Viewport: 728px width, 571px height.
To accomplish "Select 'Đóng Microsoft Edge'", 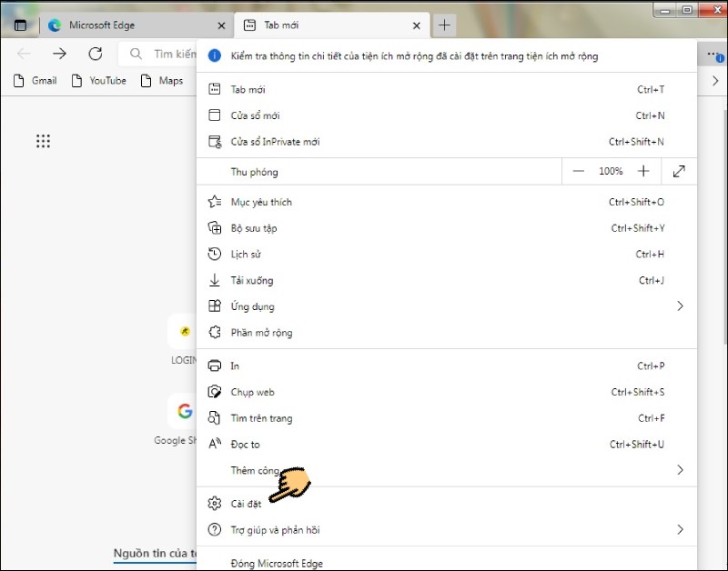I will click(447, 563).
